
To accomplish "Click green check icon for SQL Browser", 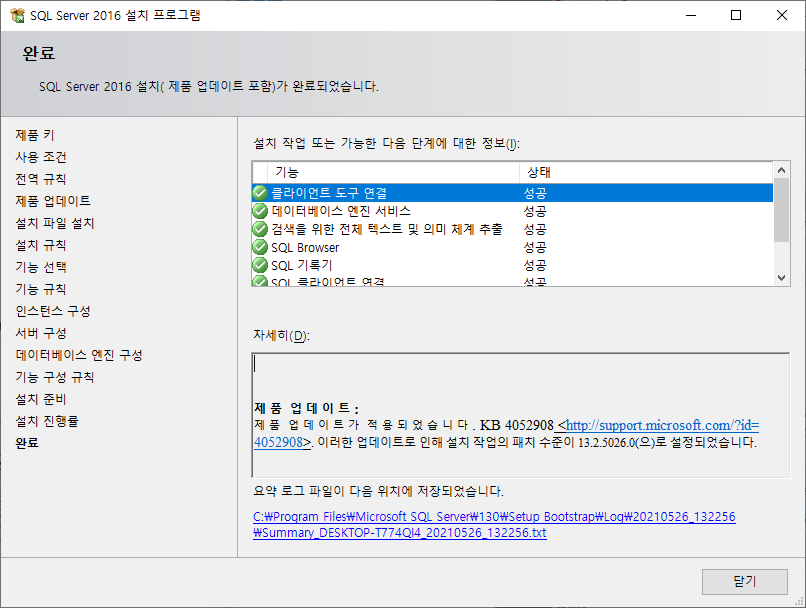I will [260, 247].
